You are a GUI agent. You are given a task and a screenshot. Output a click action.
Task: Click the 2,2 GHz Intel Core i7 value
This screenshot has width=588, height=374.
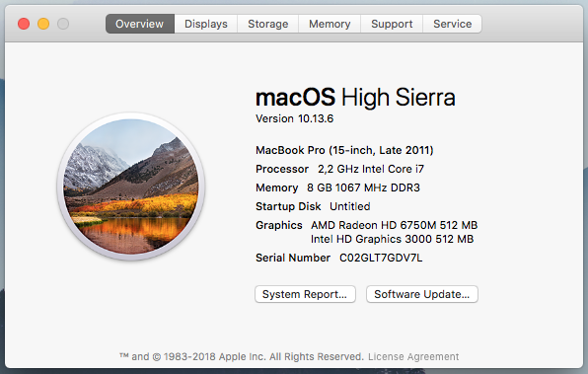371,169
